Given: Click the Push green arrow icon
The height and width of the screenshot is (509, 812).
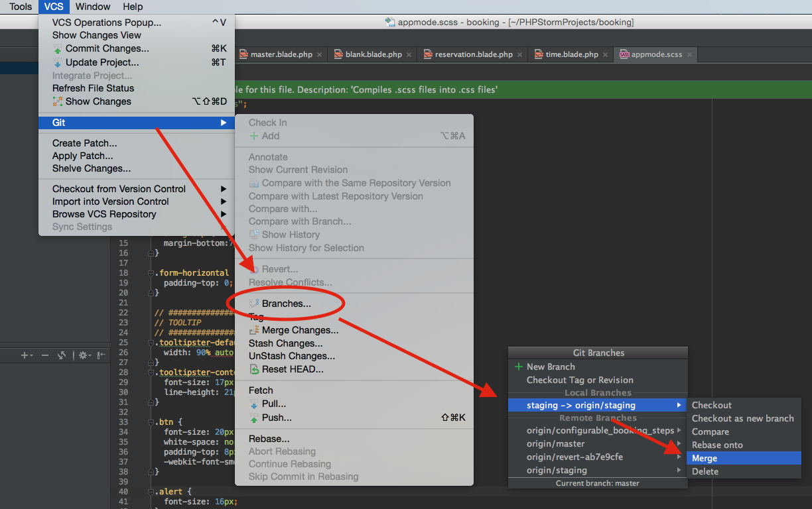Looking at the screenshot, I should pos(254,418).
